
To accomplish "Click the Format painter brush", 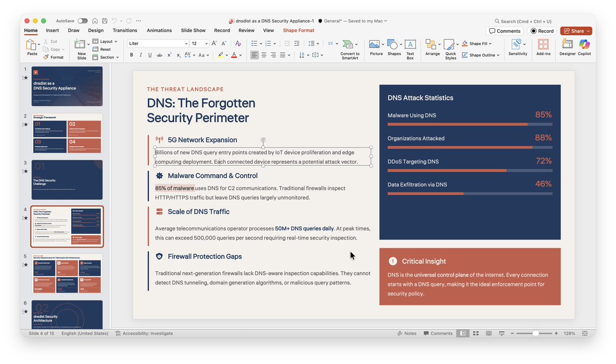I will pyautogui.click(x=46, y=57).
